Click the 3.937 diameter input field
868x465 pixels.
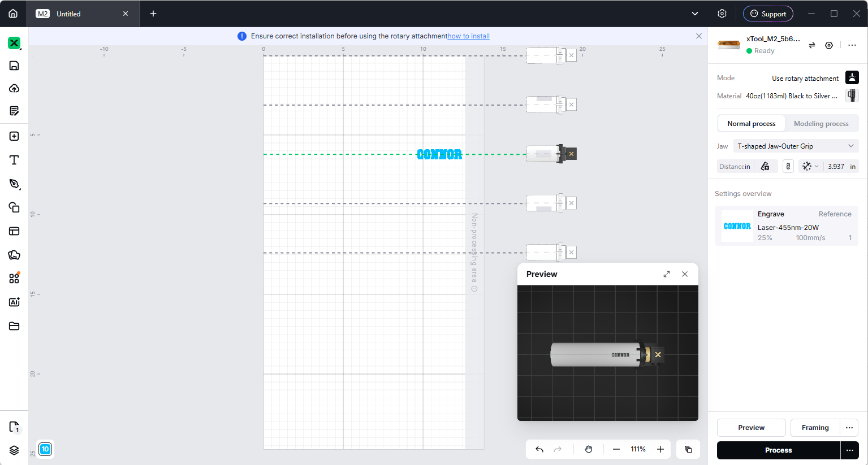[836, 166]
